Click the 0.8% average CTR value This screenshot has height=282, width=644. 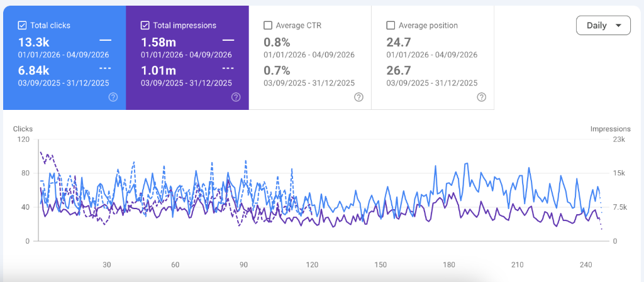pyautogui.click(x=277, y=42)
